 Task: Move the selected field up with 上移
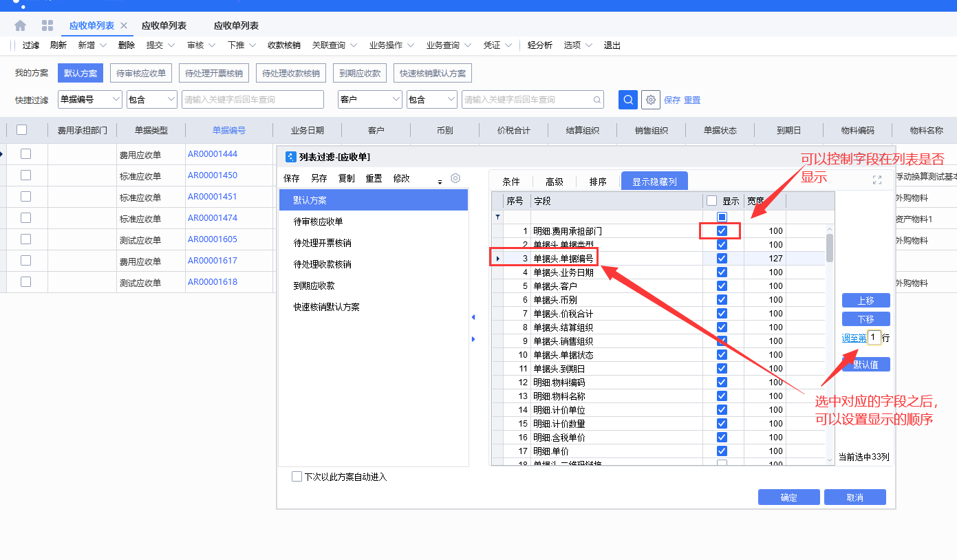(866, 301)
